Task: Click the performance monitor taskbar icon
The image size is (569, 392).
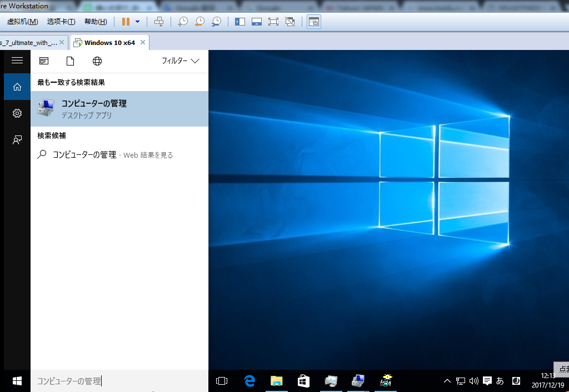Action: 331,381
